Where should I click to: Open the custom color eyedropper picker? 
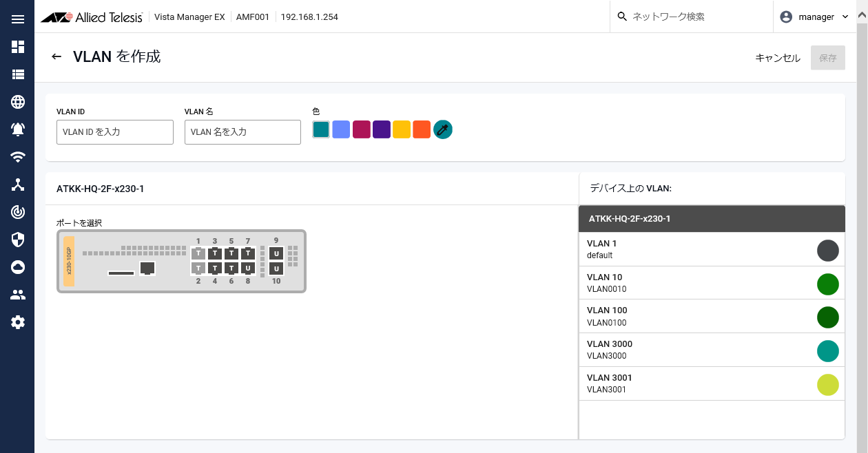point(443,129)
